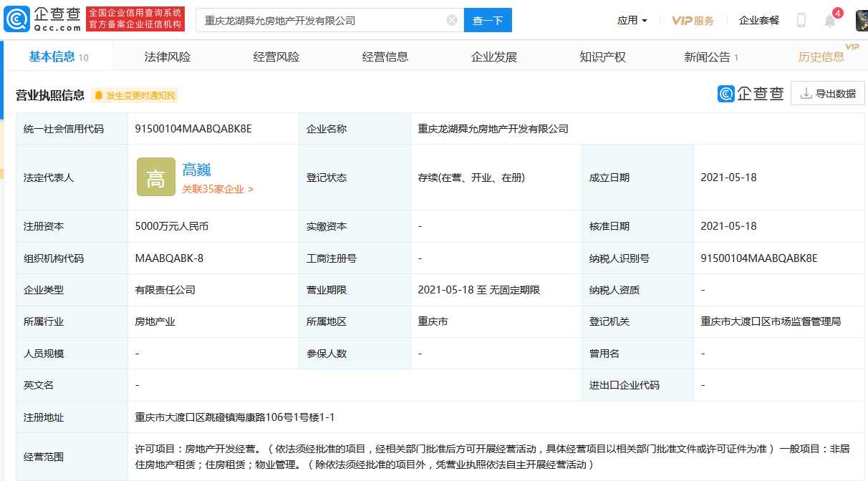This screenshot has height=481, width=868.
Task: Click the 导出数据 export button
Action: click(828, 93)
